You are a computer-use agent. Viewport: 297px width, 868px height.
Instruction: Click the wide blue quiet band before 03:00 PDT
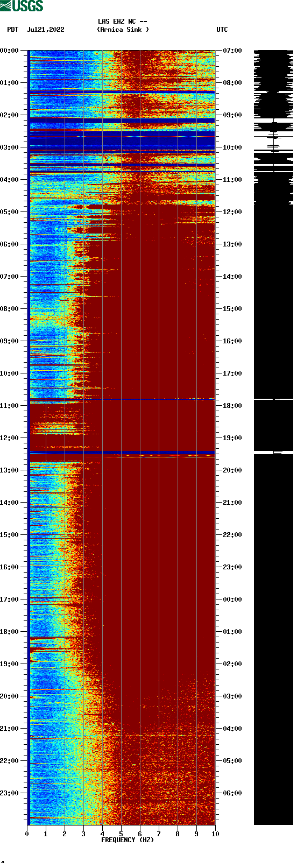[122, 140]
